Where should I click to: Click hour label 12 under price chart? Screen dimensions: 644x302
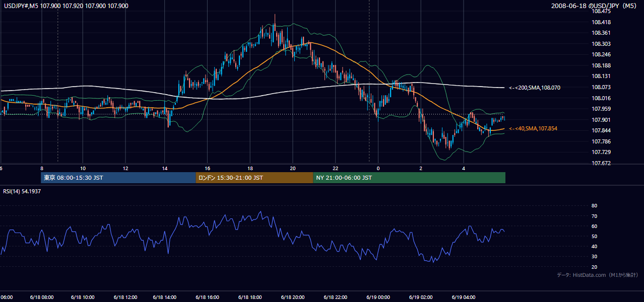tap(125, 169)
